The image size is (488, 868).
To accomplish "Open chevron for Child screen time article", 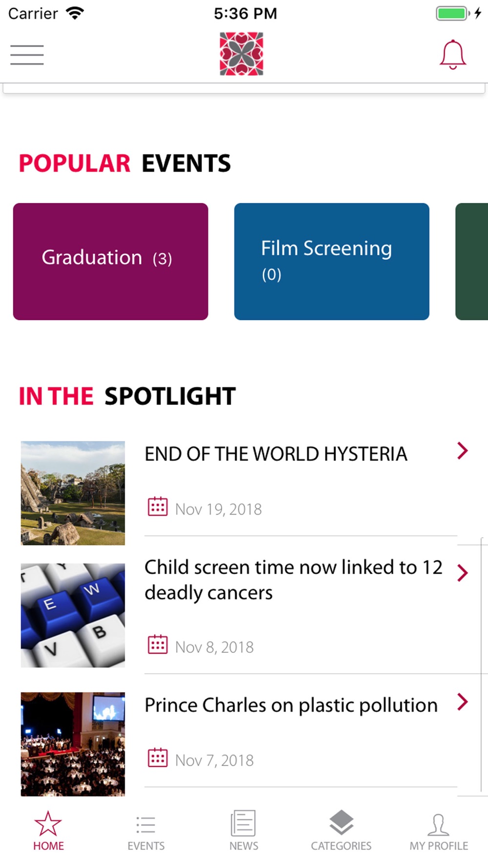I will coord(462,573).
